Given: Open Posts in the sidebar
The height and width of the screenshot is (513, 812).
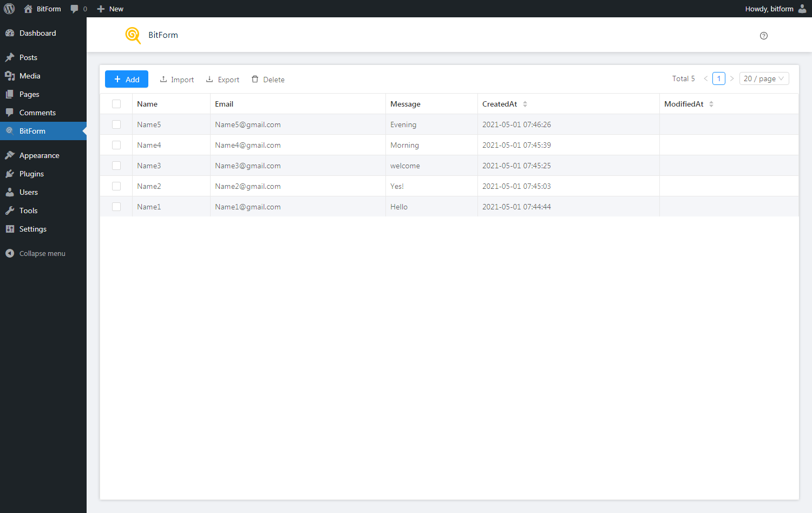Looking at the screenshot, I should click(x=43, y=57).
